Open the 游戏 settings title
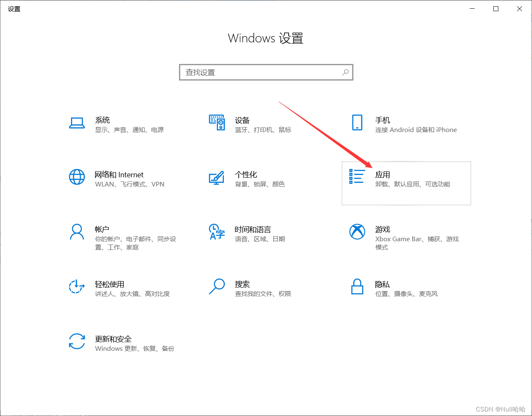This screenshot has width=532, height=416. tap(383, 229)
